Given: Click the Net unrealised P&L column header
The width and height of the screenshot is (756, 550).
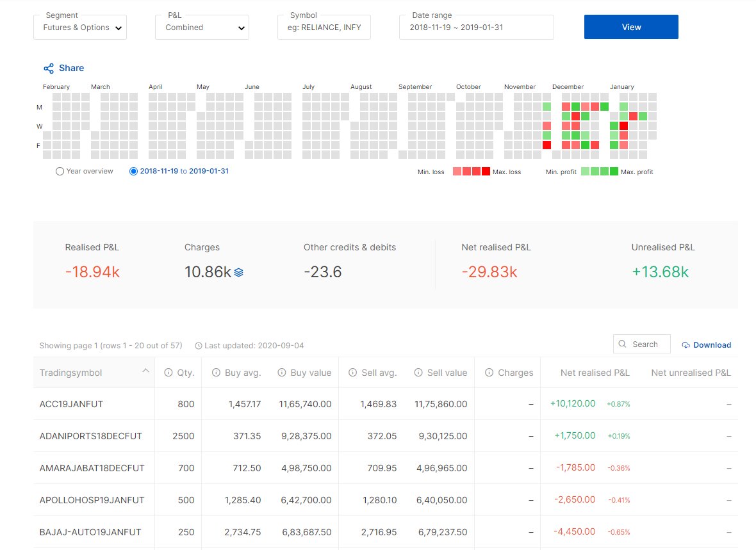Looking at the screenshot, I should pos(691,373).
